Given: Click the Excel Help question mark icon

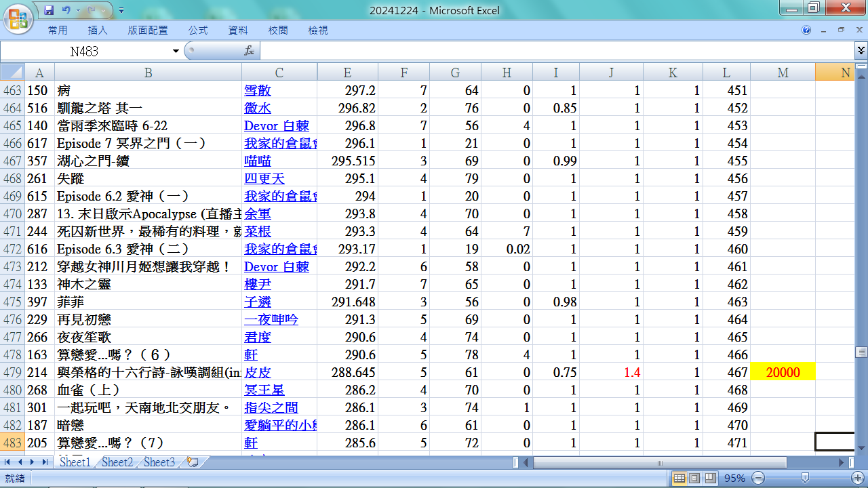Looking at the screenshot, I should pos(806,30).
